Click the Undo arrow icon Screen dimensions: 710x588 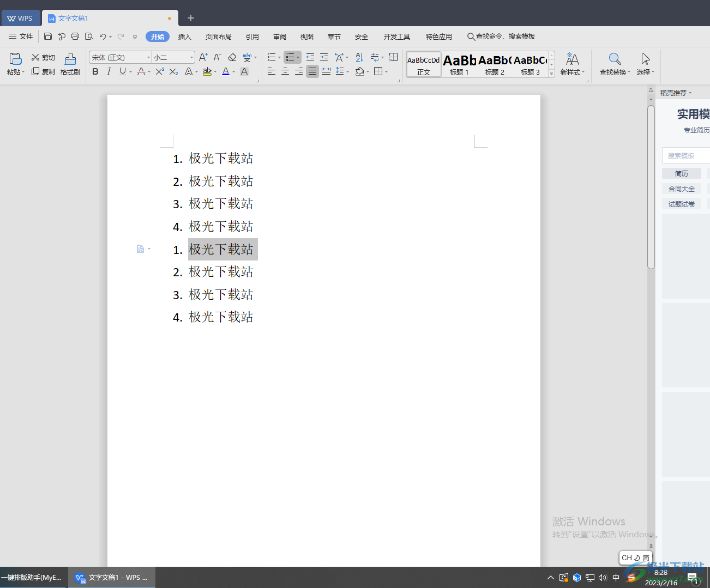point(103,37)
